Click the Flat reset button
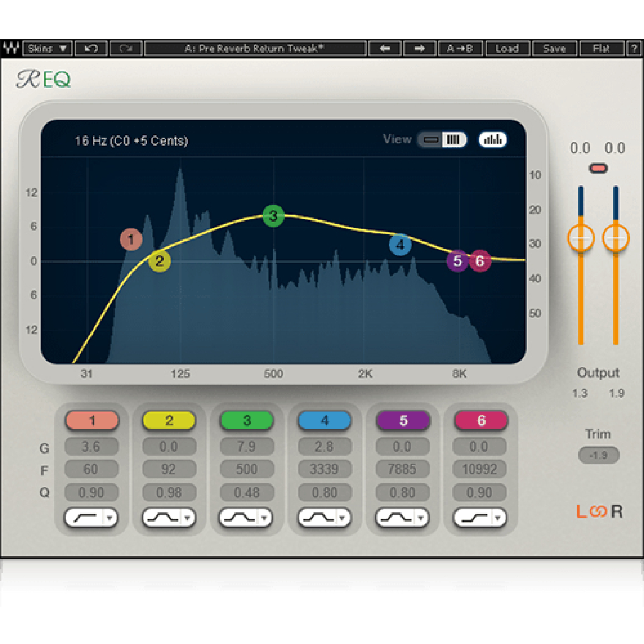The image size is (644, 644). [602, 48]
